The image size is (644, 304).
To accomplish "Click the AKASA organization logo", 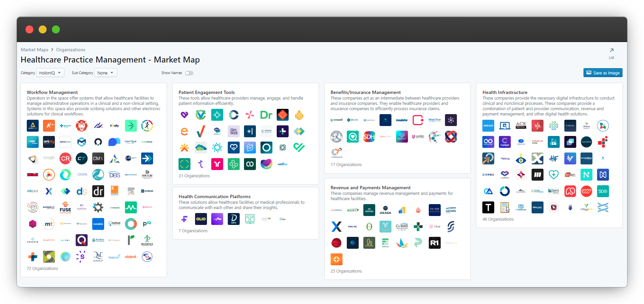I will [x=385, y=210].
